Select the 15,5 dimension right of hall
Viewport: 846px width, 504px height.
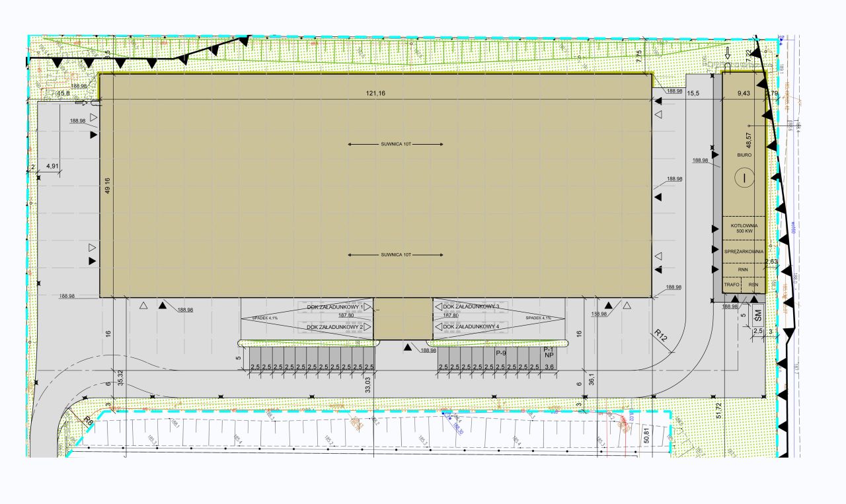click(693, 94)
